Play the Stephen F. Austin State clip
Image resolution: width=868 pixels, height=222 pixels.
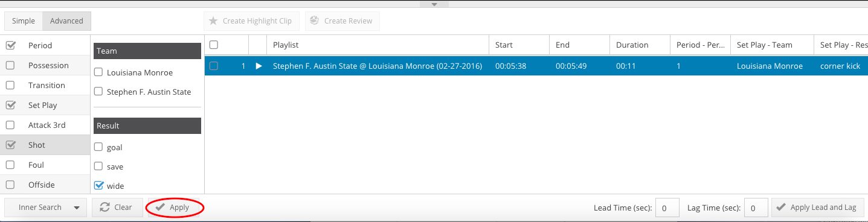(259, 66)
